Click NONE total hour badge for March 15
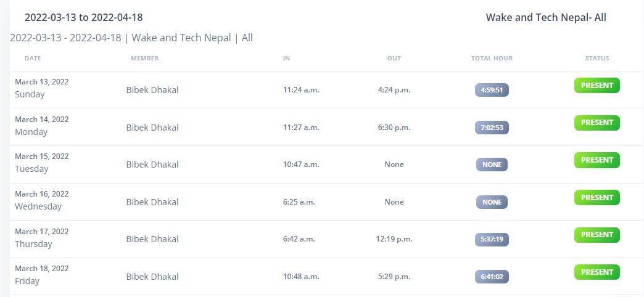644x297 pixels. [x=492, y=165]
